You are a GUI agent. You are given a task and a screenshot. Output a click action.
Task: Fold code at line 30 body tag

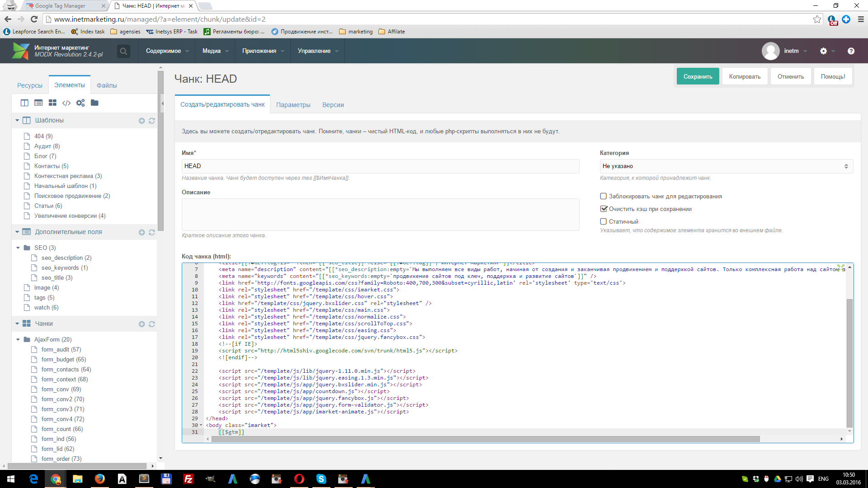point(201,425)
